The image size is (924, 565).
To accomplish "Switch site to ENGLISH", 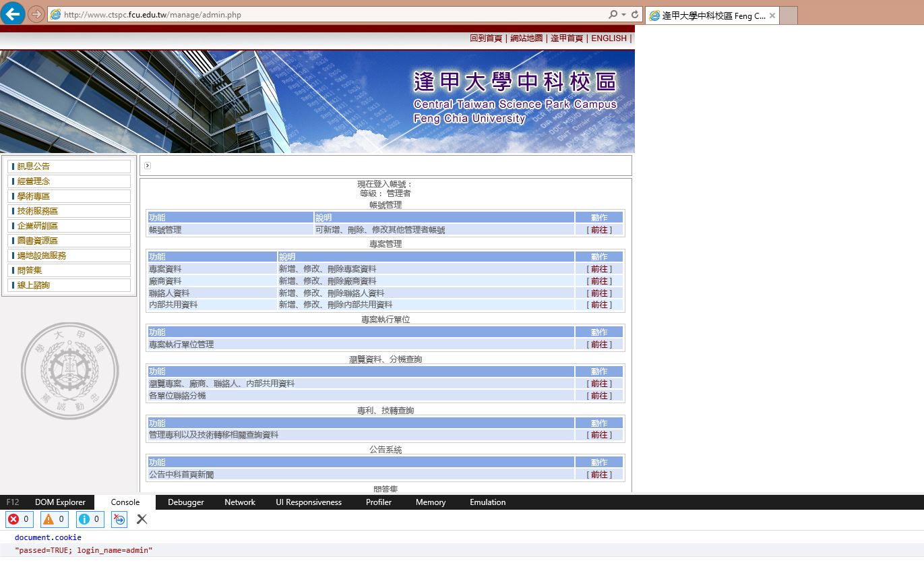I will coord(609,38).
